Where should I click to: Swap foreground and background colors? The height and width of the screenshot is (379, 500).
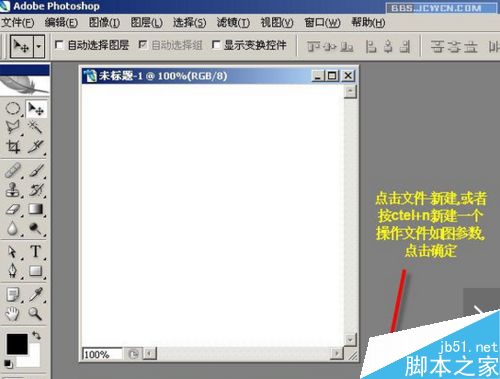coord(37,336)
